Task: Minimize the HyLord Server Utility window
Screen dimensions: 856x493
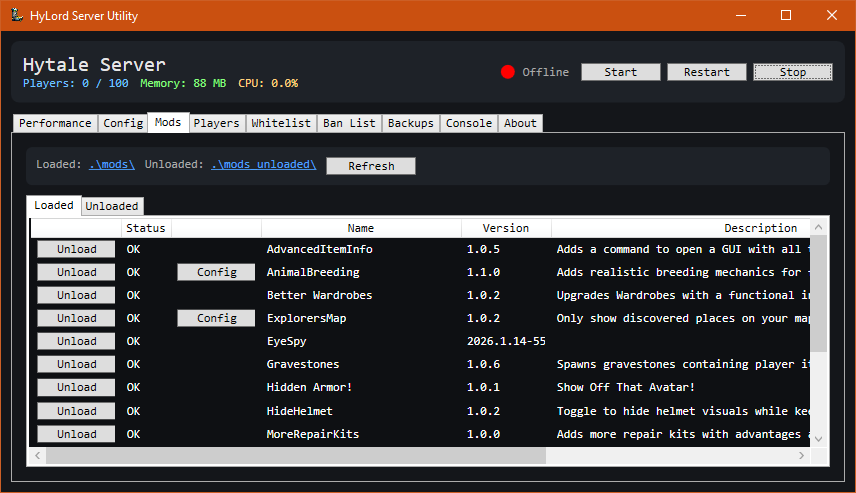Action: click(x=741, y=15)
